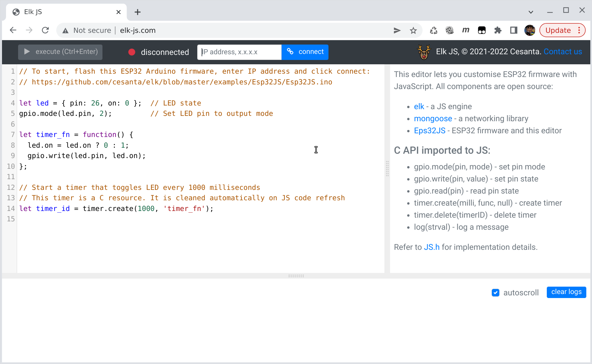Go back with the browser back arrow
The width and height of the screenshot is (592, 364).
[13, 30]
